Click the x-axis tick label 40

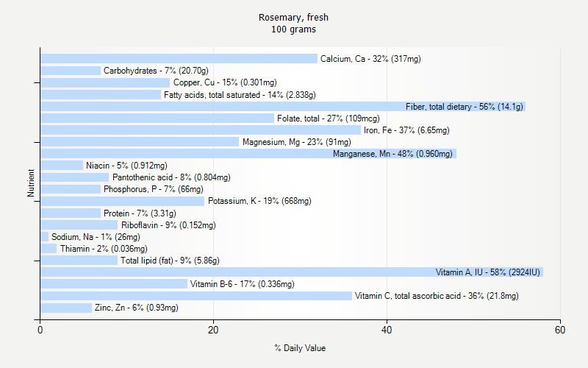coord(387,330)
